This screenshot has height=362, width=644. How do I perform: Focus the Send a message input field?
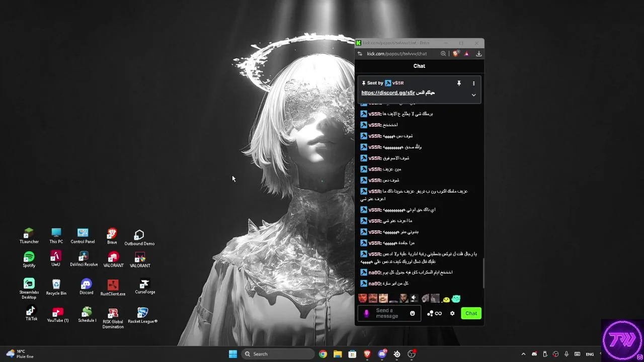click(389, 313)
